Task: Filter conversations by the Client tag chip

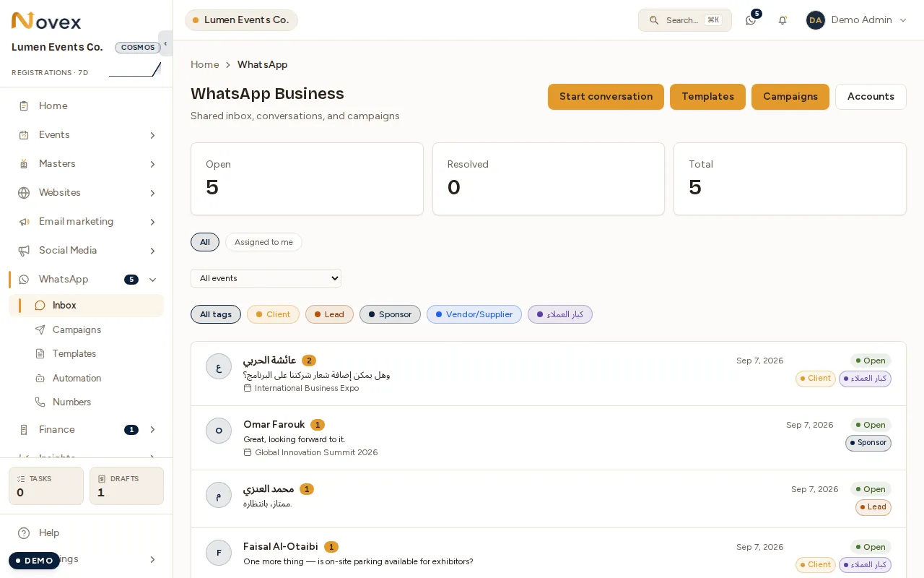Action: tap(273, 314)
